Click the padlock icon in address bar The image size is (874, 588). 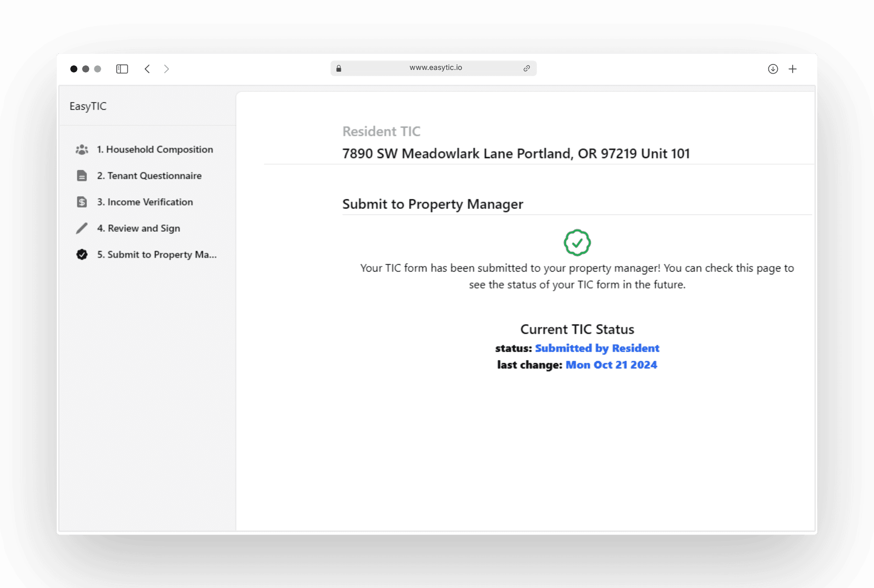click(x=339, y=68)
